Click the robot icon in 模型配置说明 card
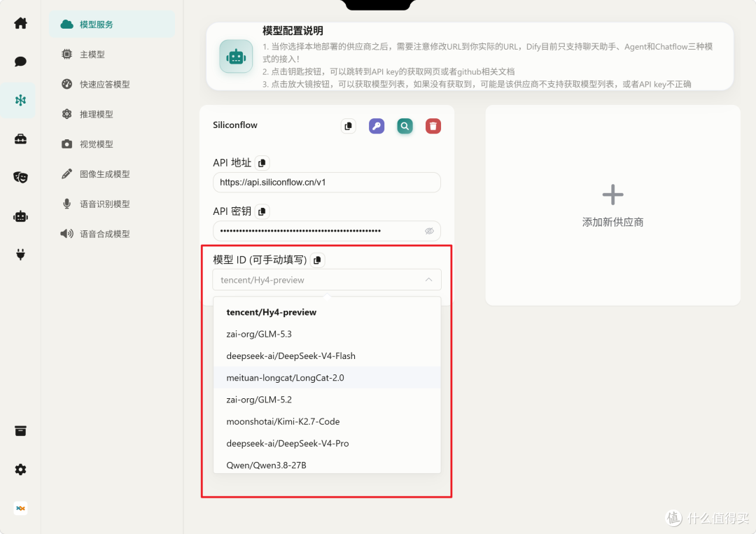 coord(236,57)
